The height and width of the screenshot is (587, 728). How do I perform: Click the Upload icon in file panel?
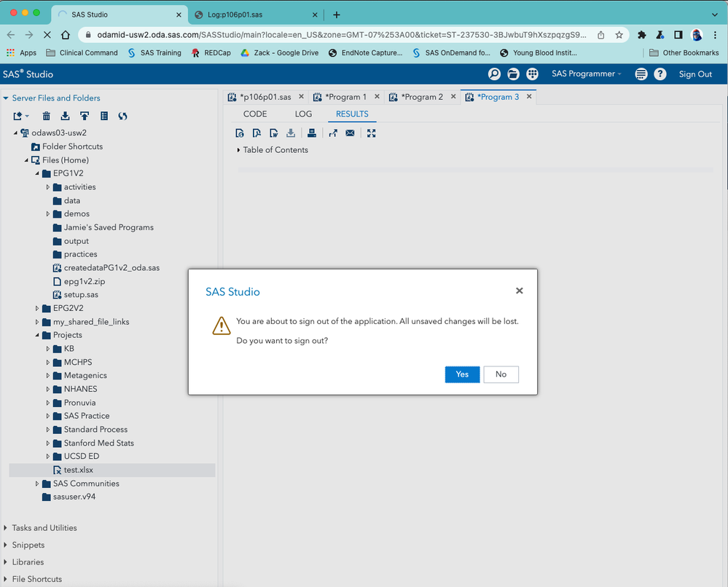pyautogui.click(x=85, y=116)
